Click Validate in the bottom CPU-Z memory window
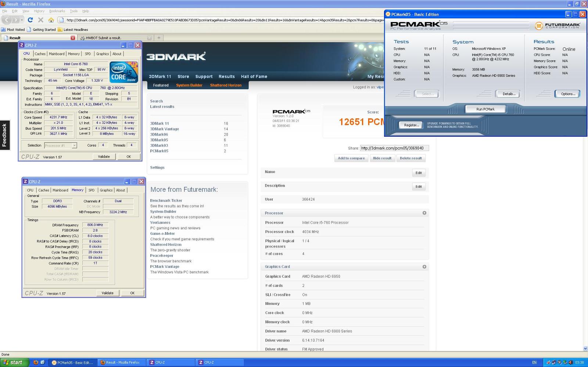Screen dimensions: 588x367 [108, 293]
